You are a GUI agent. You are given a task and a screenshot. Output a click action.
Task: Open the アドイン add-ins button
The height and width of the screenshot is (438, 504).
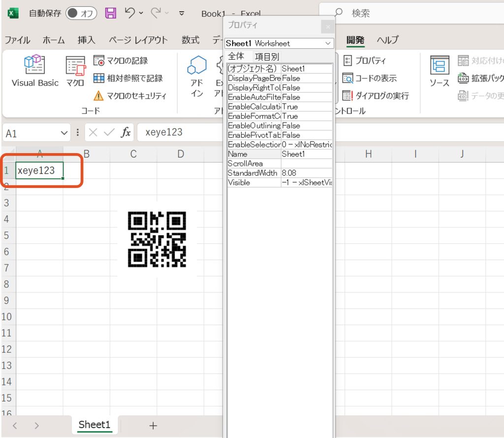click(197, 76)
